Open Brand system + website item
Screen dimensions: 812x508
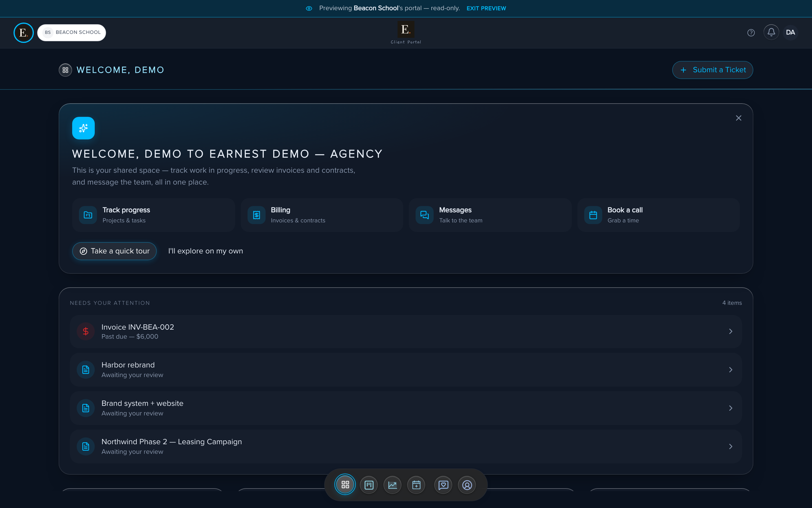[406, 408]
